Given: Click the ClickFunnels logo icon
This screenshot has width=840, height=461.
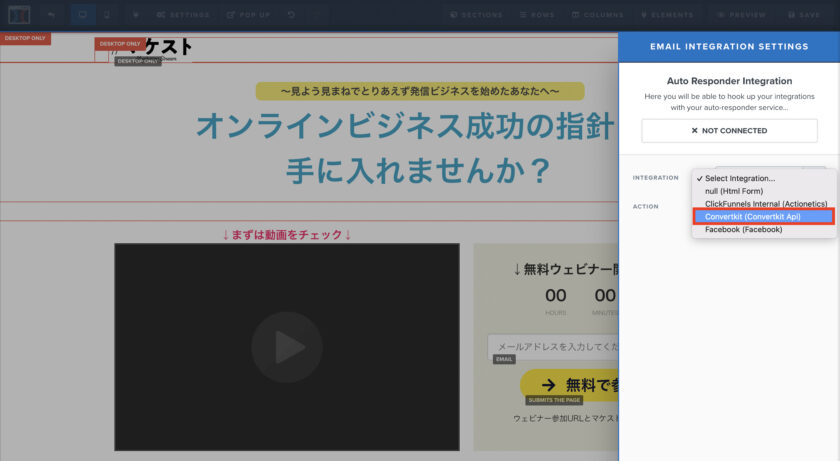Looking at the screenshot, I should click(19, 14).
